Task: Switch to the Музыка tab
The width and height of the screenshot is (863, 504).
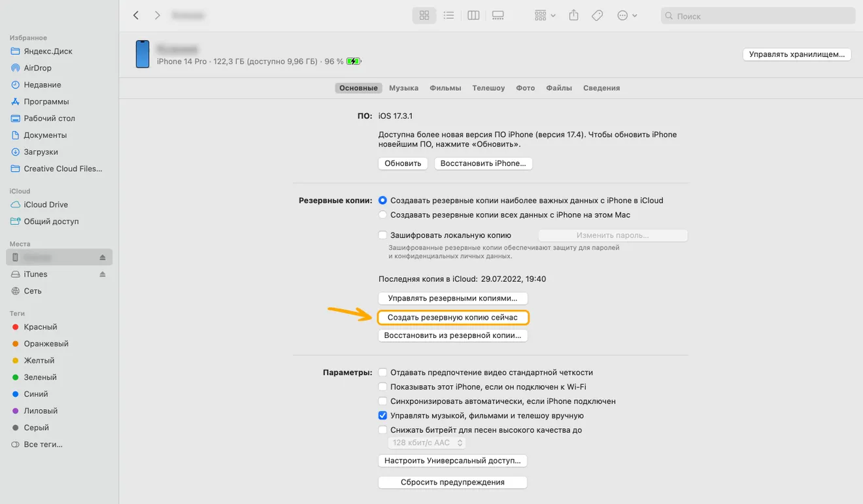Action: tap(403, 88)
